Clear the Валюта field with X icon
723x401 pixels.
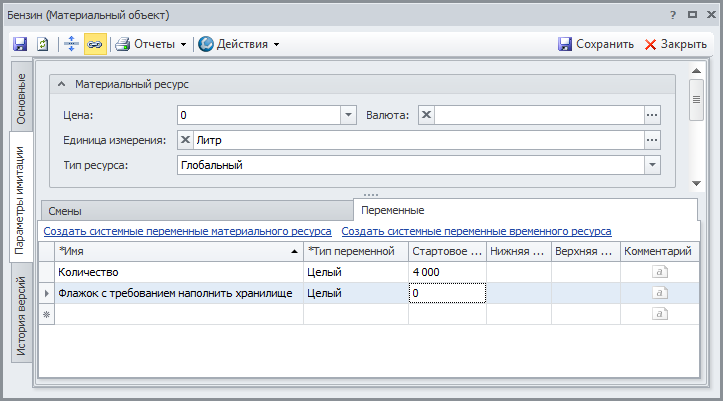click(426, 115)
